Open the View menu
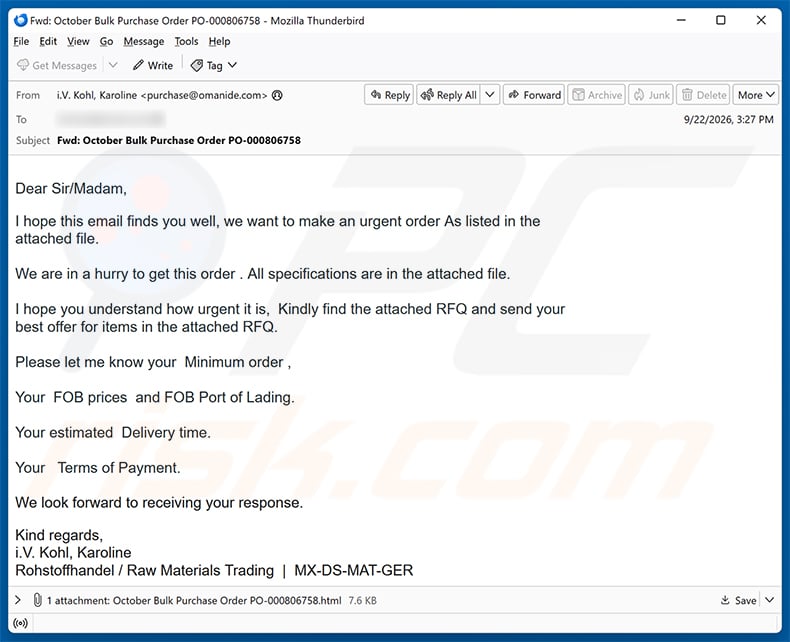The image size is (790, 642). (78, 41)
